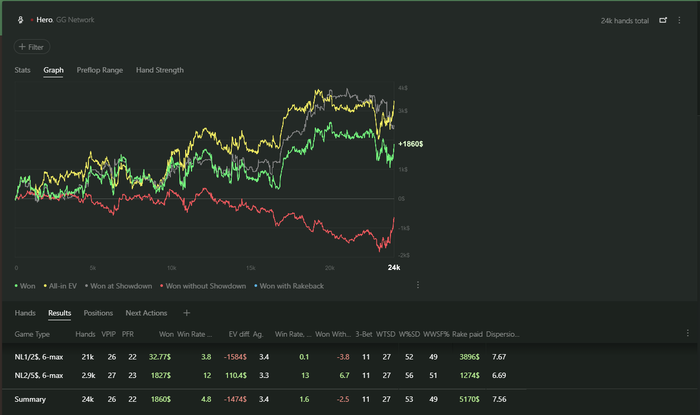Screen dimensions: 700x415
Task: Sort by the WTSD column header
Action: 386,334
